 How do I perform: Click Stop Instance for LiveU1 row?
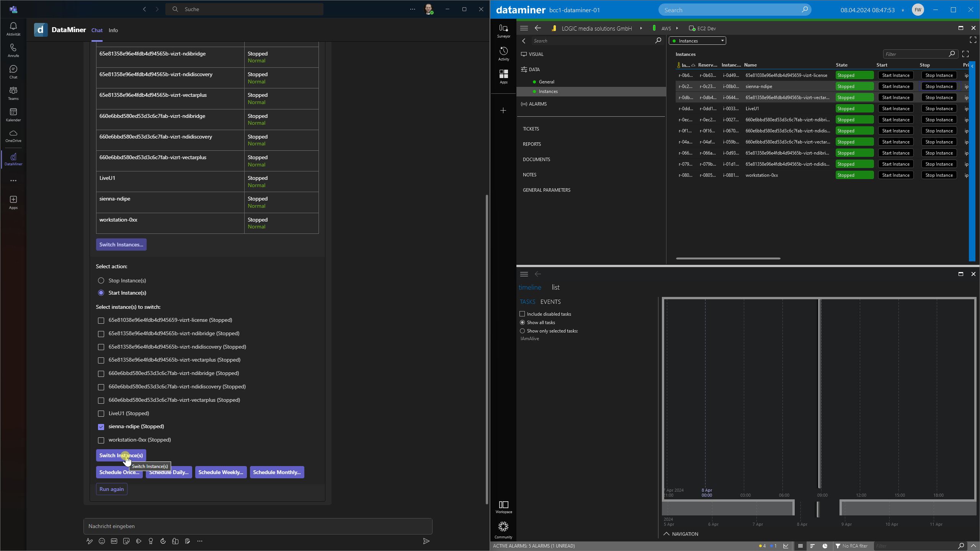point(939,109)
